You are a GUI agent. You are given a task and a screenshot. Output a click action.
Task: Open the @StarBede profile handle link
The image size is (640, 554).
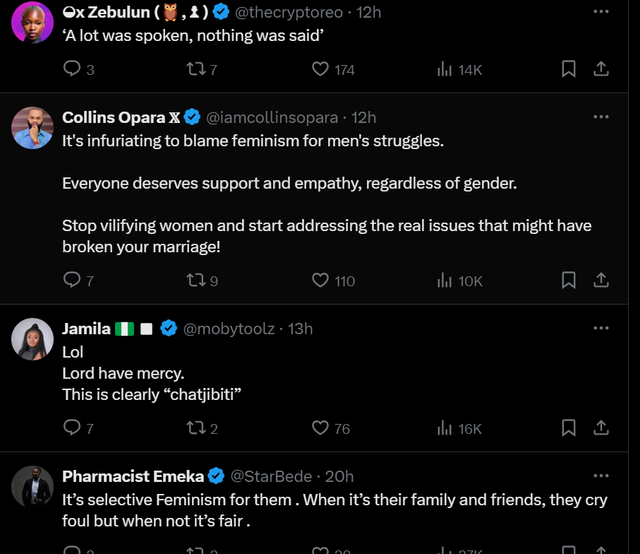coord(271,476)
